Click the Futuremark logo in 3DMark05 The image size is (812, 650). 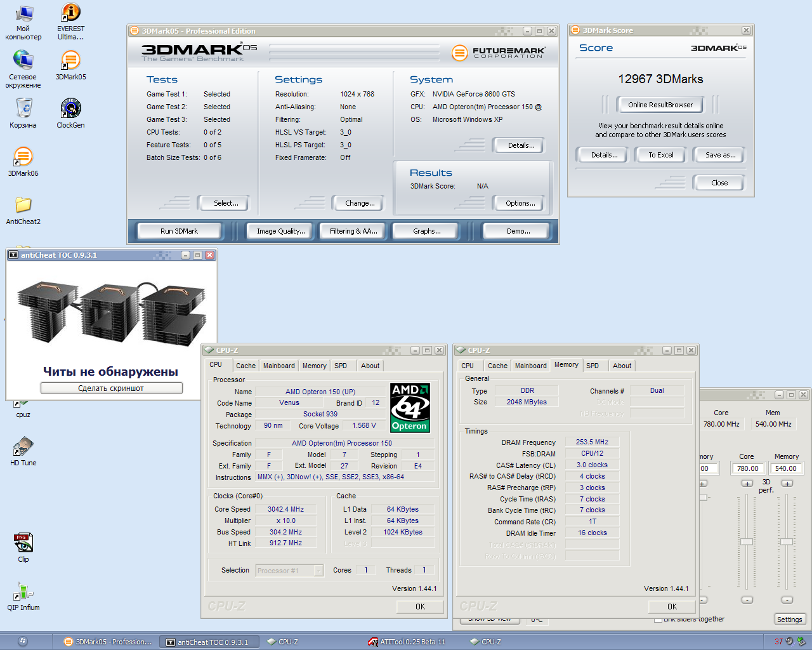click(x=499, y=52)
